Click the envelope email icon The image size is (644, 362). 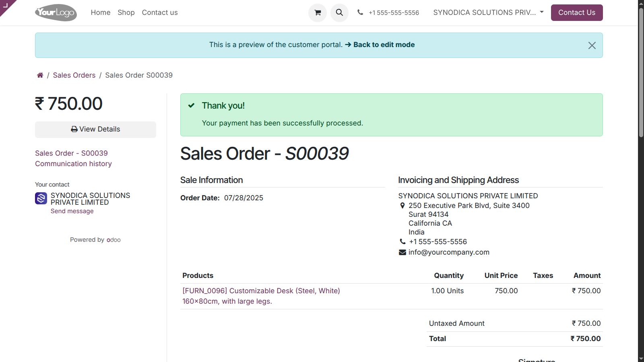(402, 252)
